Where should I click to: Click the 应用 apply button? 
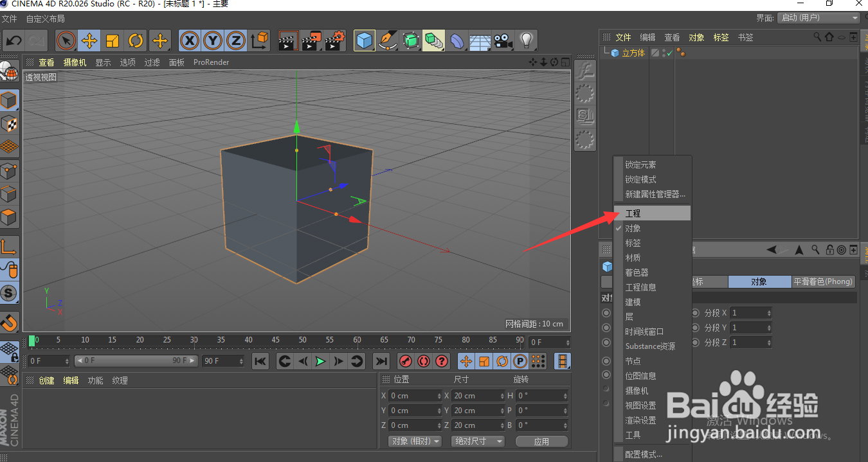coord(541,441)
